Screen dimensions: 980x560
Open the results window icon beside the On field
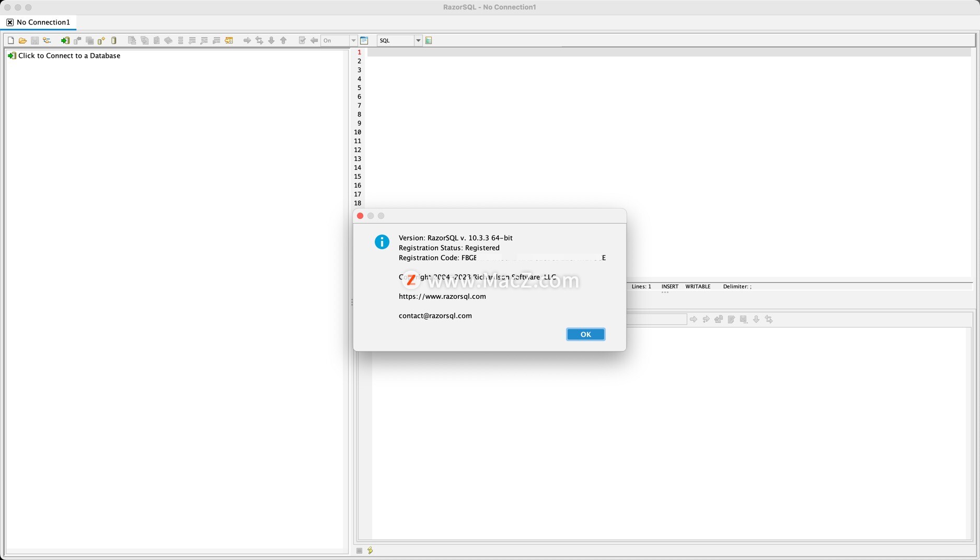[364, 40]
